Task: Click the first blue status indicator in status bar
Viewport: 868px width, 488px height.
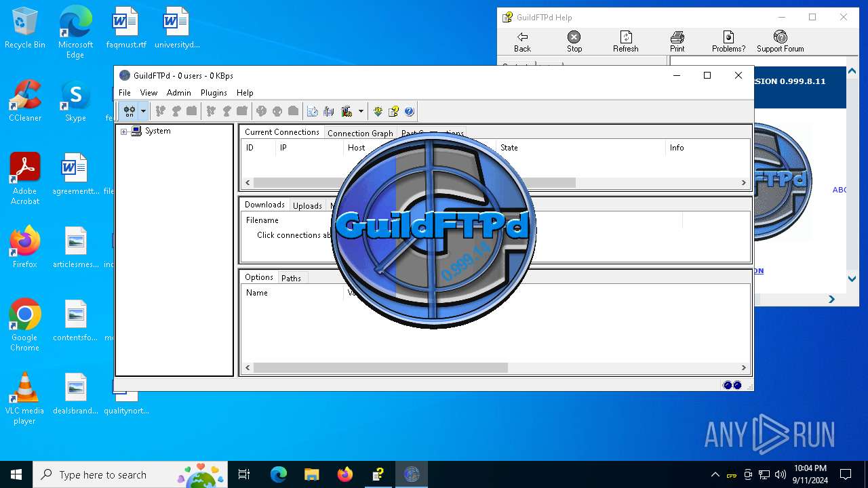Action: [728, 385]
